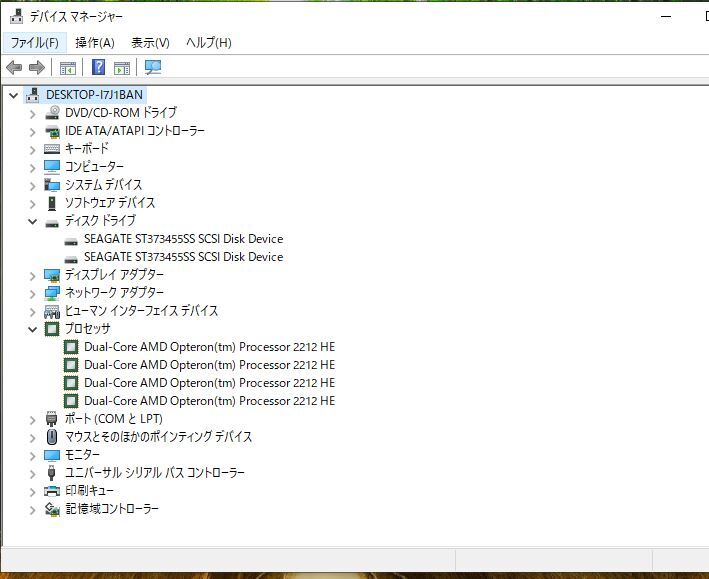Click the show/hide console tree icon
Screen dimensions: 709x579
point(68,68)
